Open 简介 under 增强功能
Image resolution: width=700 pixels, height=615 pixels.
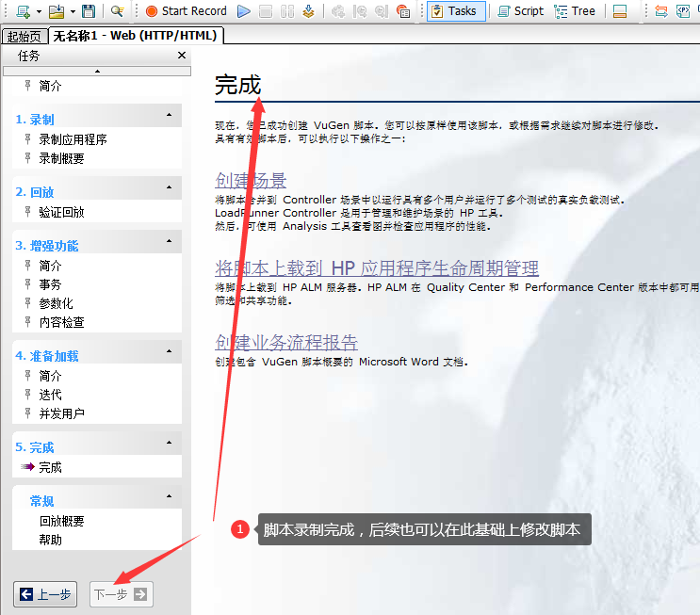pos(50,266)
